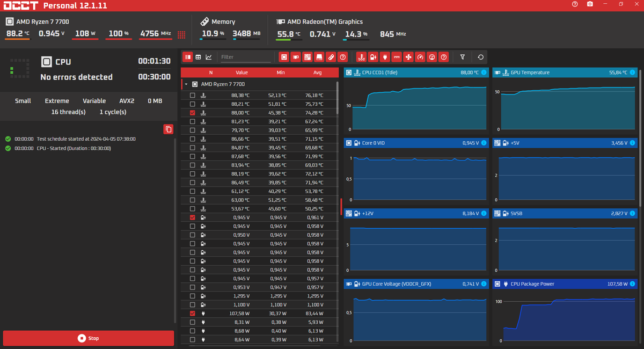Click the Filter text field
The height and width of the screenshot is (349, 644).
pyautogui.click(x=245, y=57)
